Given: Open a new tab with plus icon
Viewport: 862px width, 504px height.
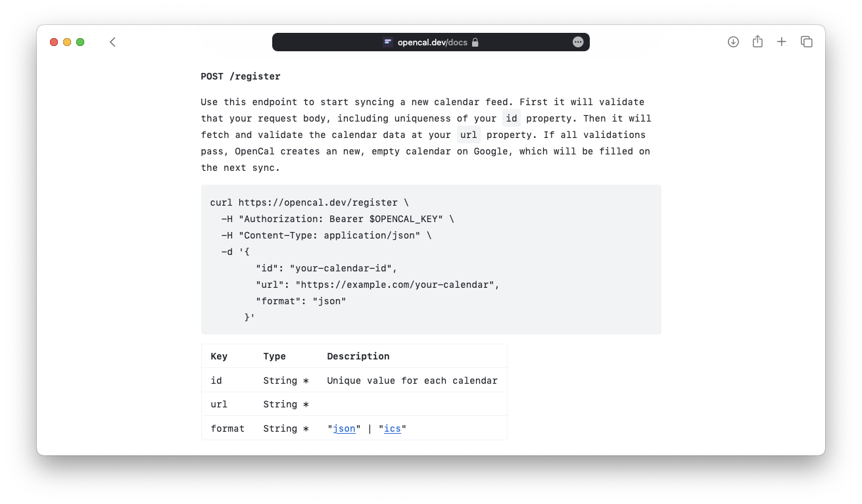Looking at the screenshot, I should click(x=781, y=42).
